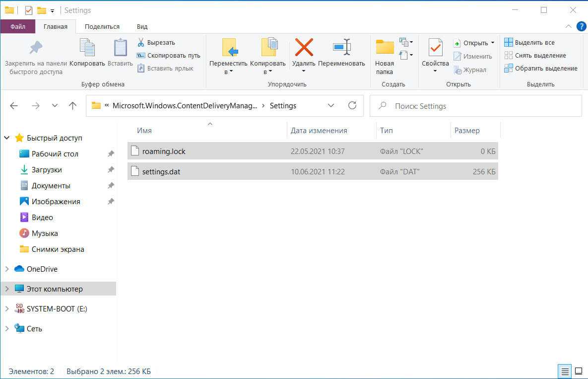This screenshot has height=379, width=588.
Task: Select settings.dat file
Action: coord(313,171)
